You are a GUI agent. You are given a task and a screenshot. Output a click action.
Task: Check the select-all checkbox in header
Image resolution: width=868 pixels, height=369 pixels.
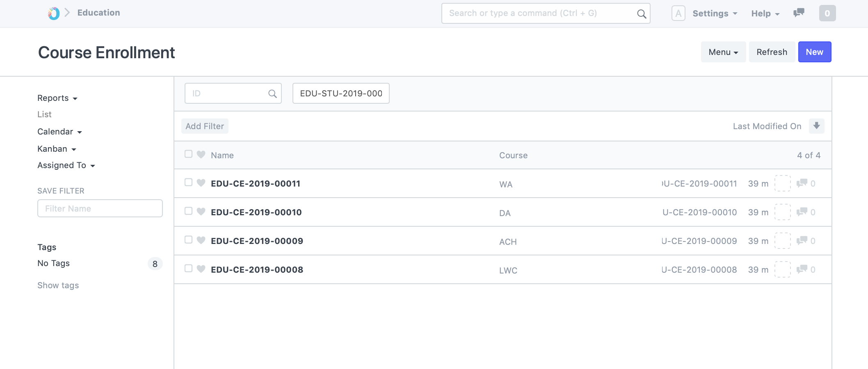(189, 154)
